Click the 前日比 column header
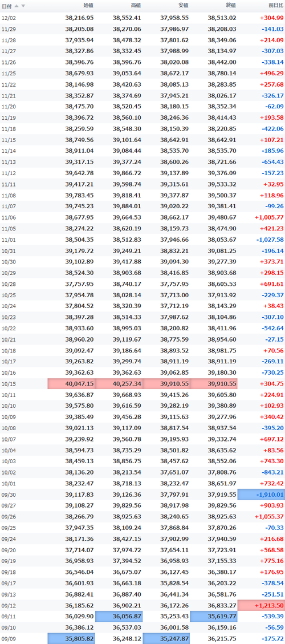Screen dimensions: 285x644 point(275,5)
